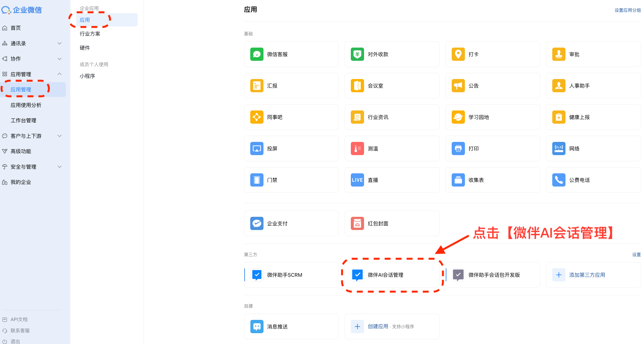Expand the 安全与管理 chevron
Image resolution: width=644 pixels, height=344 pixels.
coord(60,167)
